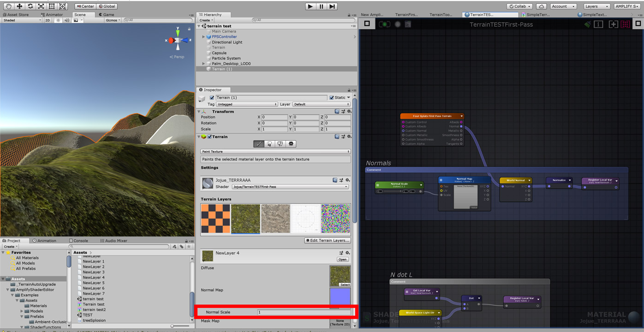Image resolution: width=644 pixels, height=332 pixels.
Task: Click the Step frame button
Action: pyautogui.click(x=333, y=6)
